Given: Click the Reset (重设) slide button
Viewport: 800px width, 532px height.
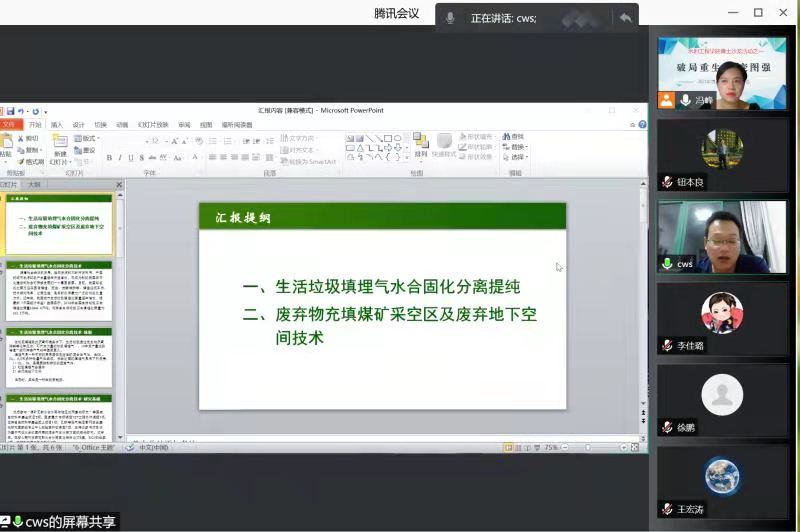Looking at the screenshot, I should (x=87, y=150).
